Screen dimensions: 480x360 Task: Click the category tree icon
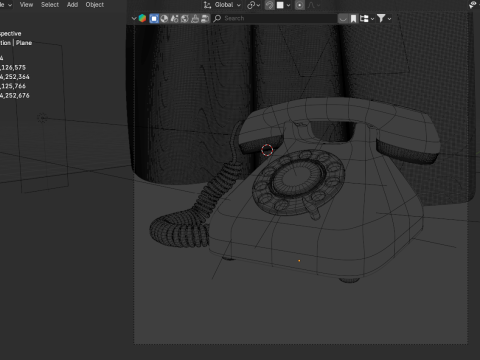point(364,18)
